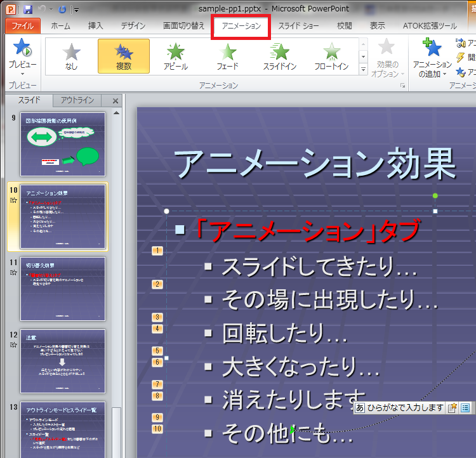Click the bullet text 回転したり…
The width and height of the screenshot is (476, 458).
pos(285,333)
